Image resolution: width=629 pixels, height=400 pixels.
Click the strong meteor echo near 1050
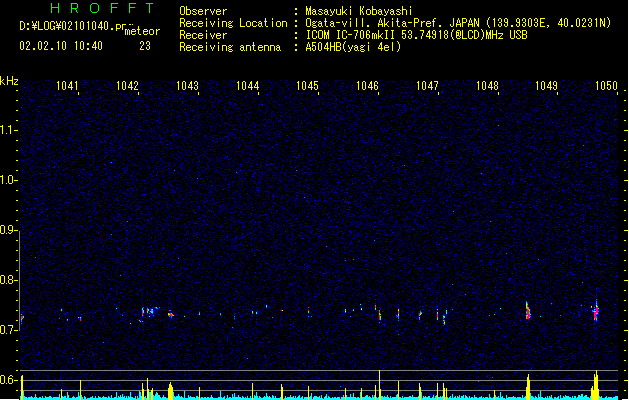[x=595, y=311]
